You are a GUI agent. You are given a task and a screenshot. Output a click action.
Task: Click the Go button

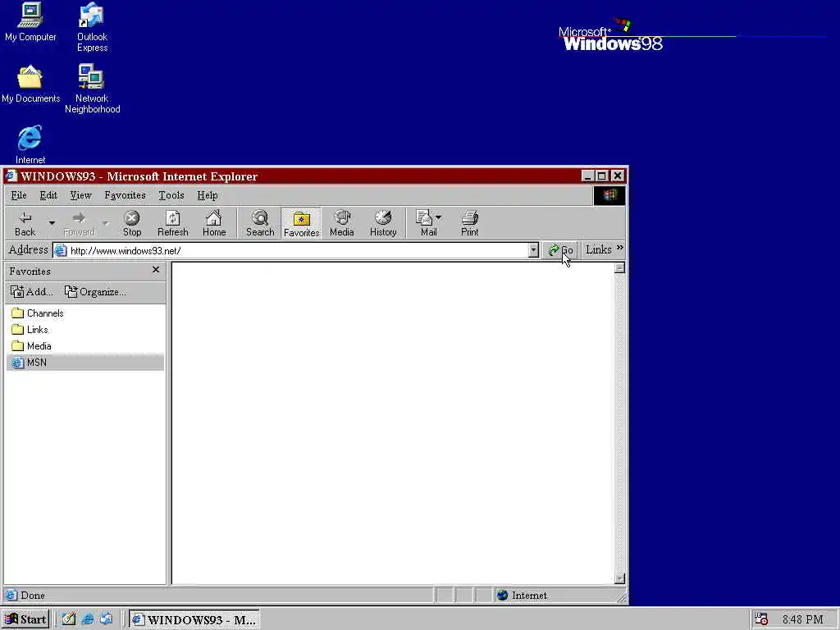click(560, 250)
